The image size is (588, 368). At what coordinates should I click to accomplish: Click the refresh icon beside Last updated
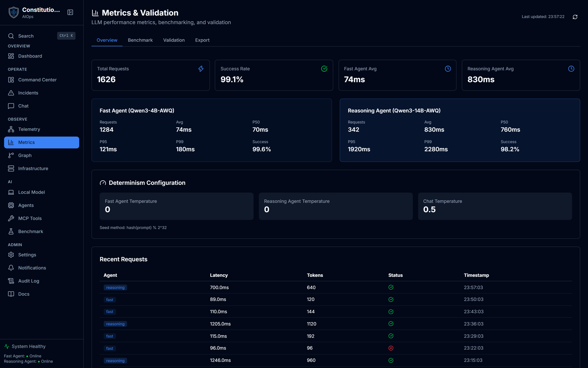tap(575, 17)
